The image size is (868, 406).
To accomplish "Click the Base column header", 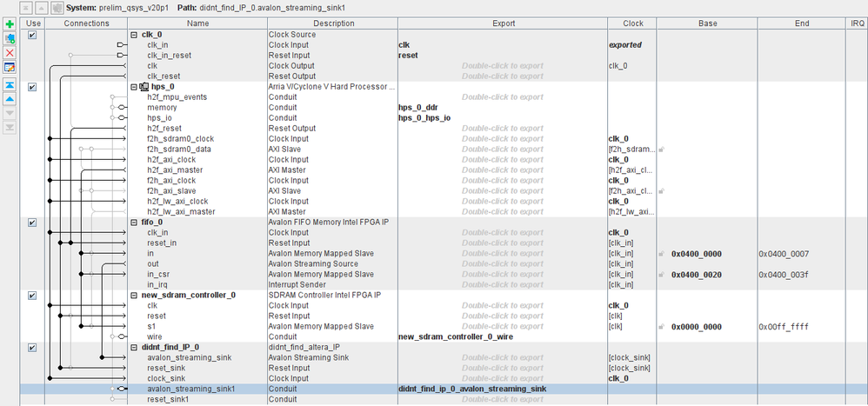I will [x=707, y=23].
